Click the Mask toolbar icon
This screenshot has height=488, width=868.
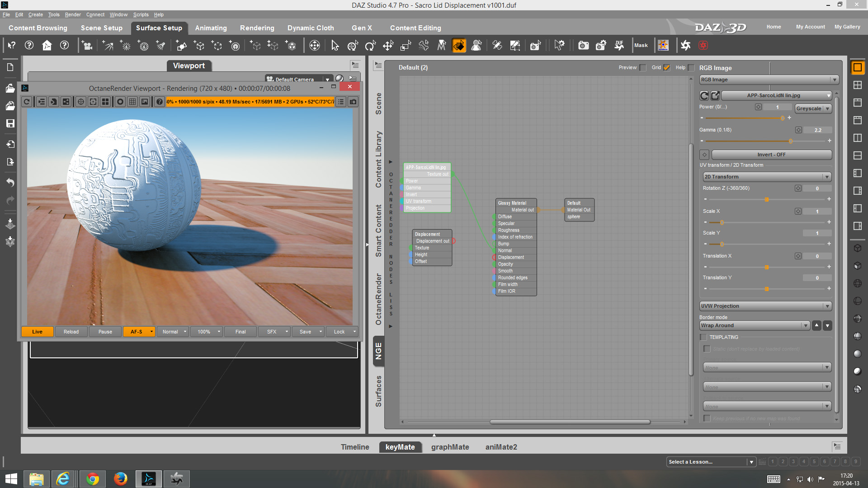click(641, 46)
